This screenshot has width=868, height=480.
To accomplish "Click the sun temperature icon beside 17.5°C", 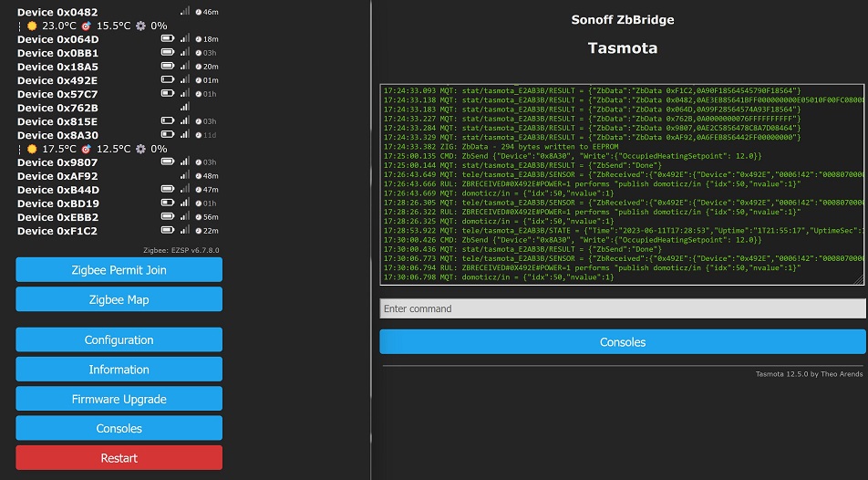I will click(x=32, y=149).
